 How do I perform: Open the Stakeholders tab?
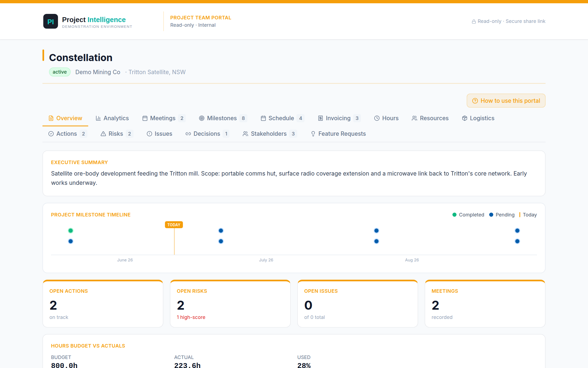coord(269,134)
